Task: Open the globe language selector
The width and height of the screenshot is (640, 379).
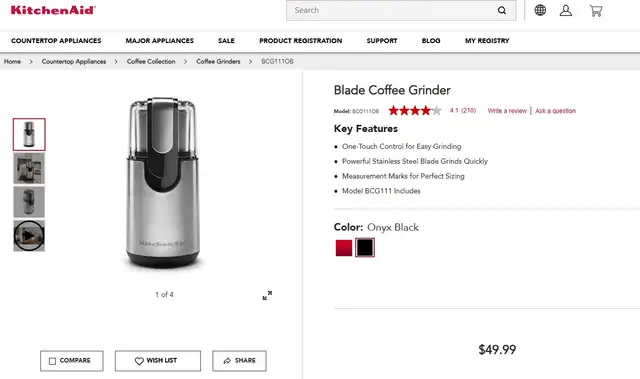Action: pos(540,10)
